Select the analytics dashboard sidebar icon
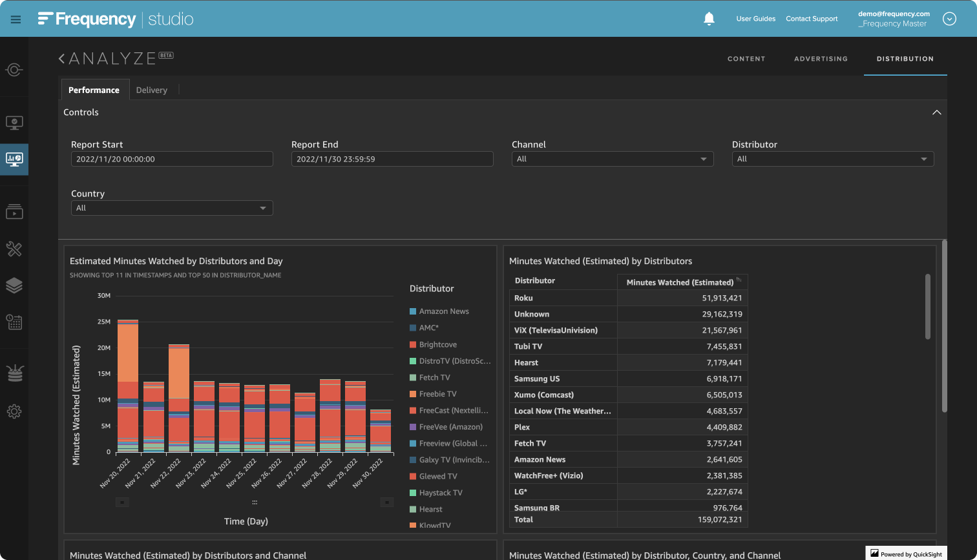This screenshot has width=977, height=560. click(14, 159)
